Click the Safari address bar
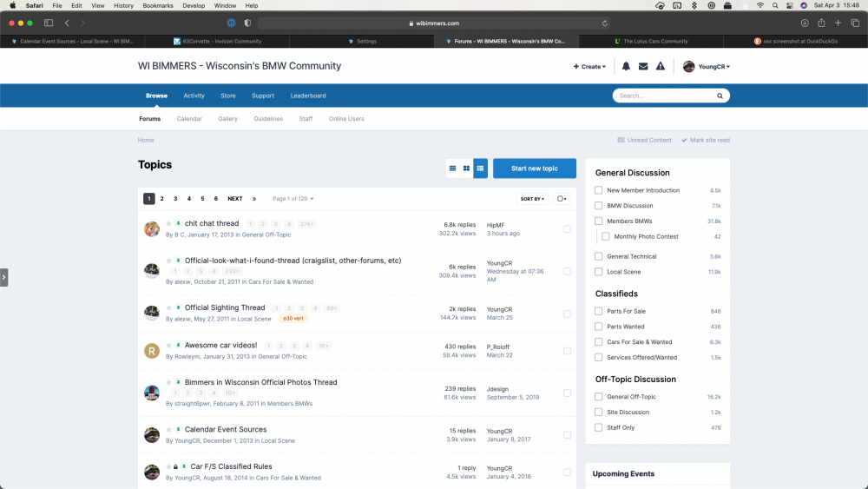Image resolution: width=868 pixels, height=489 pixels. tap(434, 23)
